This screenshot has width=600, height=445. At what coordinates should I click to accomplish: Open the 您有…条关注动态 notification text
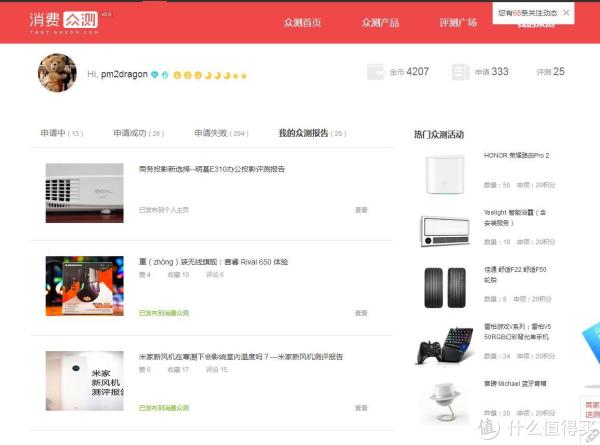[527, 13]
